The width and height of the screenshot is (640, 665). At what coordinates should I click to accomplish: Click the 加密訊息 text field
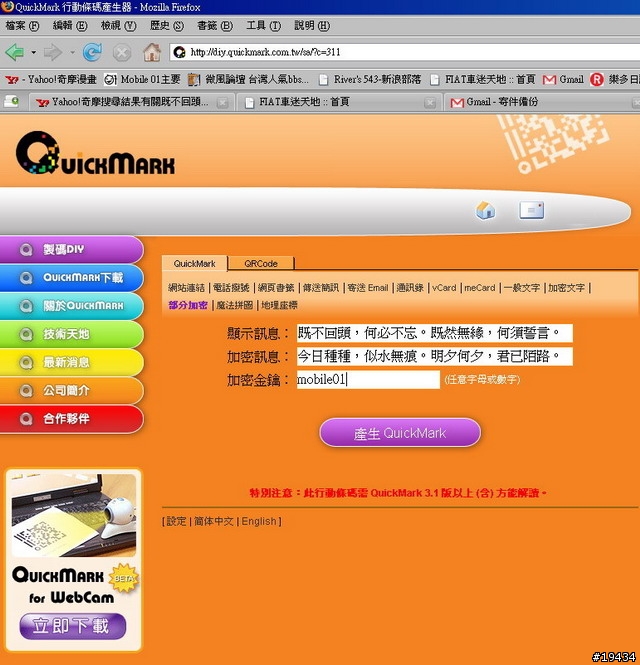tap(435, 356)
